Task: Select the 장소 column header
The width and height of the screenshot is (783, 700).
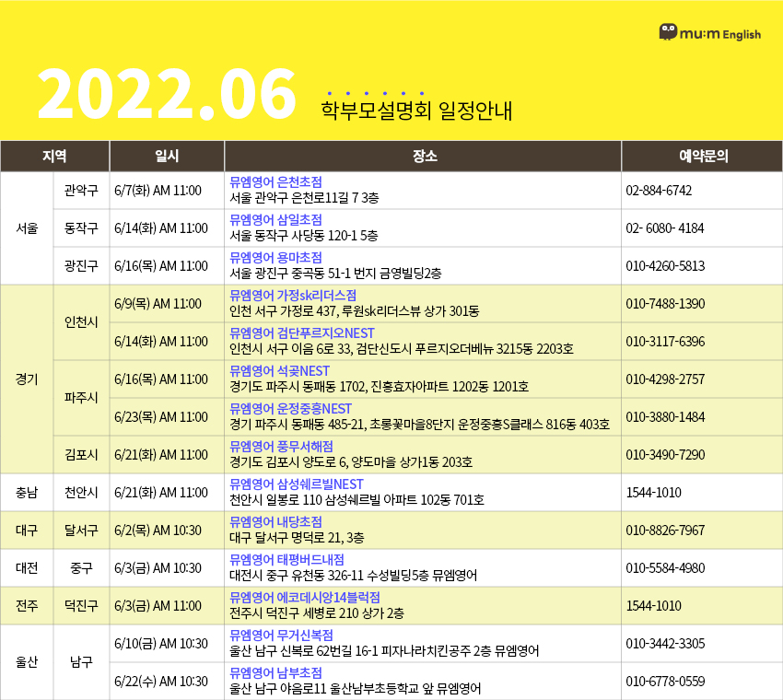Action: click(x=423, y=157)
